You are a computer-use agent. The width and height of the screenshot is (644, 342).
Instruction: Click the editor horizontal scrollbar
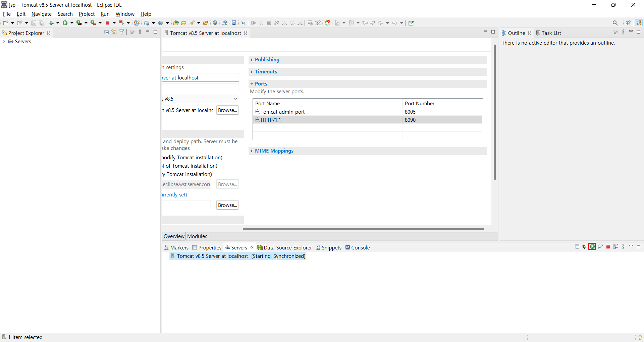point(363,229)
